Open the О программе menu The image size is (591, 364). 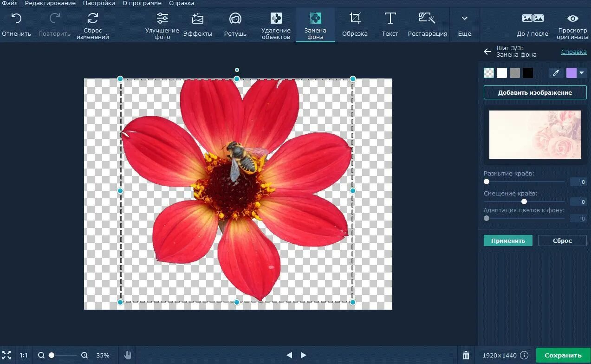142,3
